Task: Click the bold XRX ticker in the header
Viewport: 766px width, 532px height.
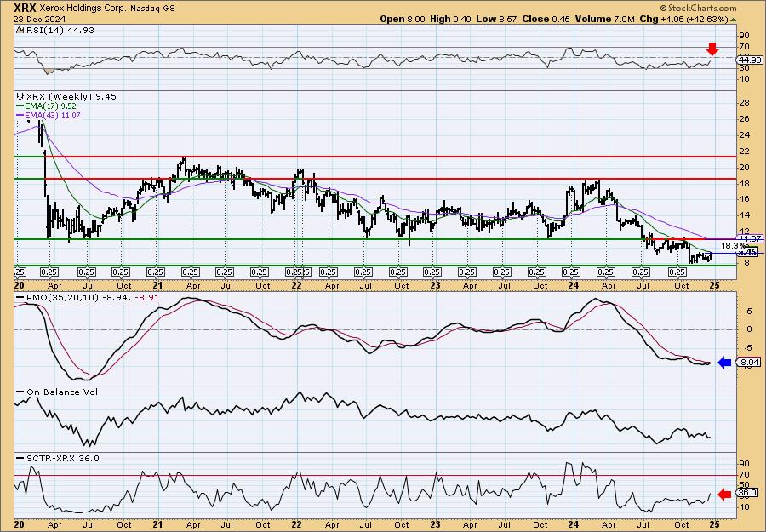Action: click(x=26, y=9)
